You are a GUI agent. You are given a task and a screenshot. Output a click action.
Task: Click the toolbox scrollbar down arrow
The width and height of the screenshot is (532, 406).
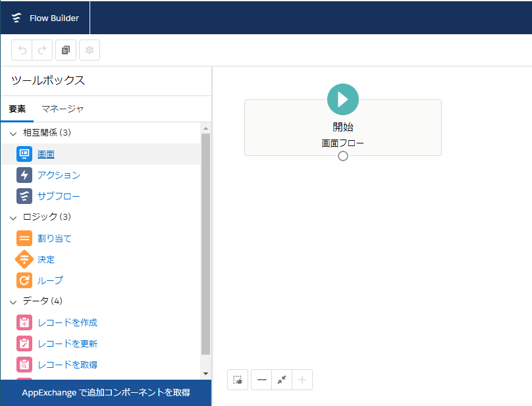(205, 374)
